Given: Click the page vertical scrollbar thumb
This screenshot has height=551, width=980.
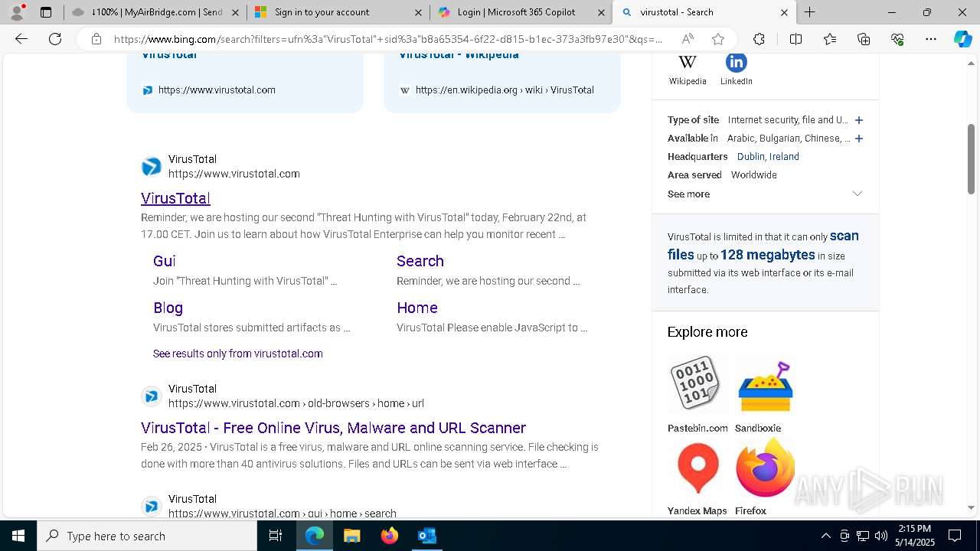Looking at the screenshot, I should [971, 158].
